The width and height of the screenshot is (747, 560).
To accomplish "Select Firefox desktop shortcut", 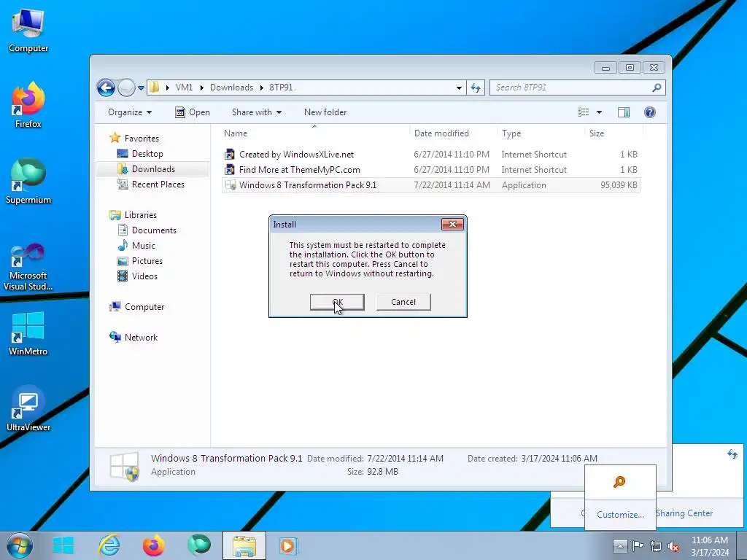I will 28,105.
